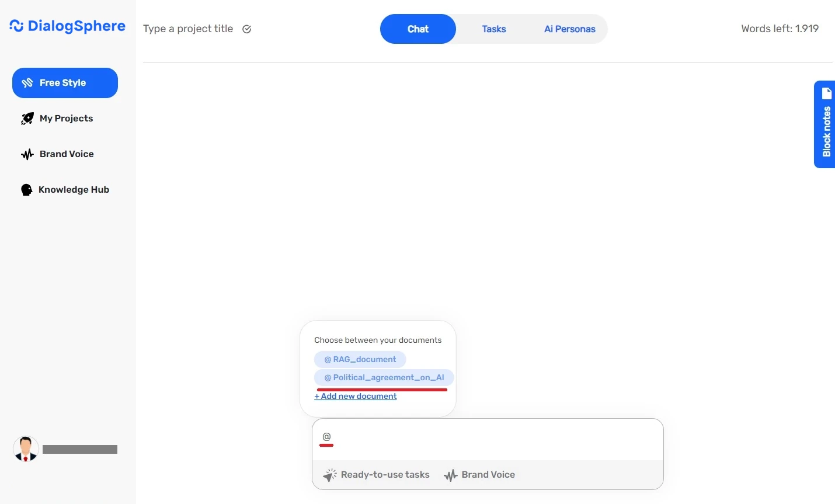Open the Tasks tab
The image size is (835, 504).
[493, 29]
